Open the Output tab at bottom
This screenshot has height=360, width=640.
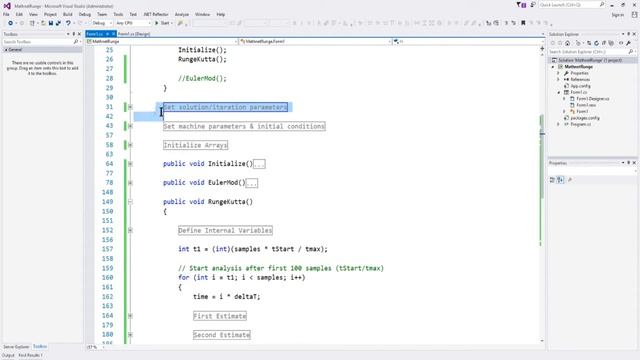click(8, 356)
